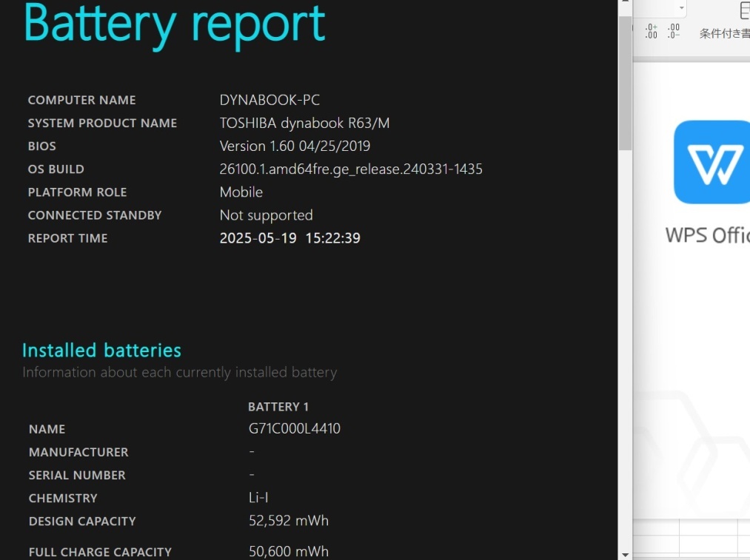
Task: Select the BIOS Version 1.60 04/25/2019 value
Action: pos(295,146)
